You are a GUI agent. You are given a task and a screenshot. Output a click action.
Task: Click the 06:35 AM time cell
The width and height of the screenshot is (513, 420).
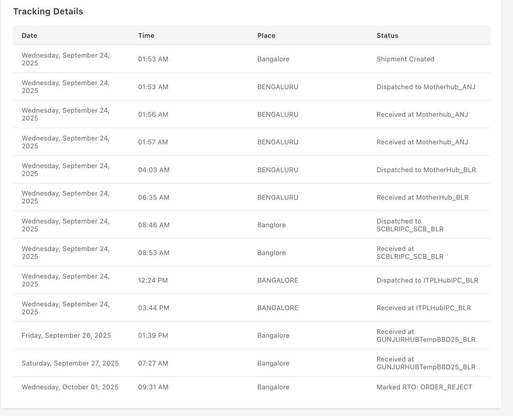click(x=154, y=198)
